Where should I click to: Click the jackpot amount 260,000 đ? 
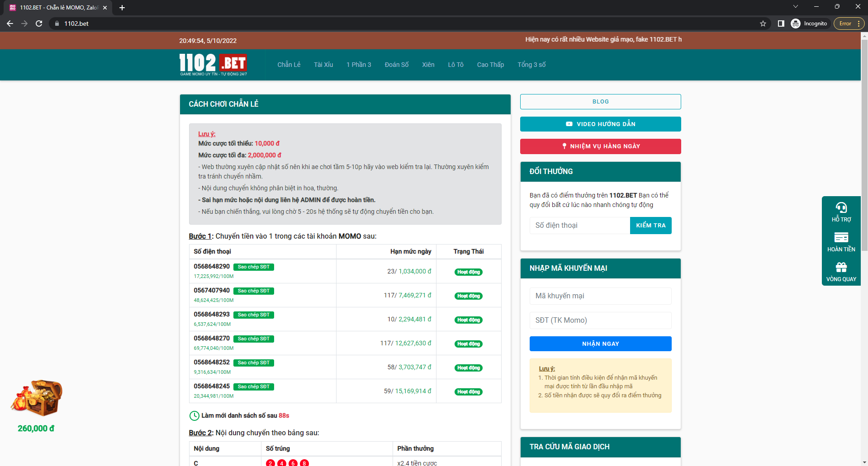36,428
